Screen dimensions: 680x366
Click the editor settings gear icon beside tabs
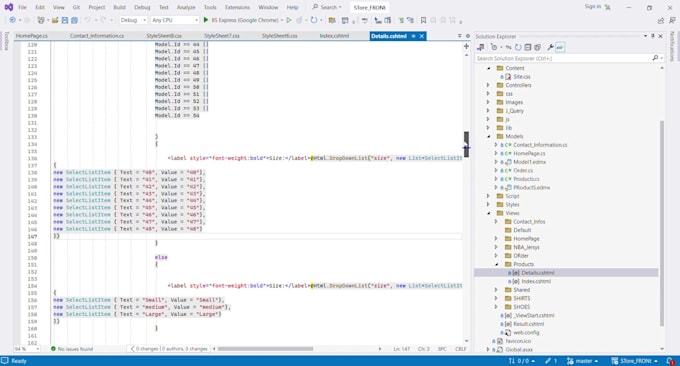[x=468, y=36]
